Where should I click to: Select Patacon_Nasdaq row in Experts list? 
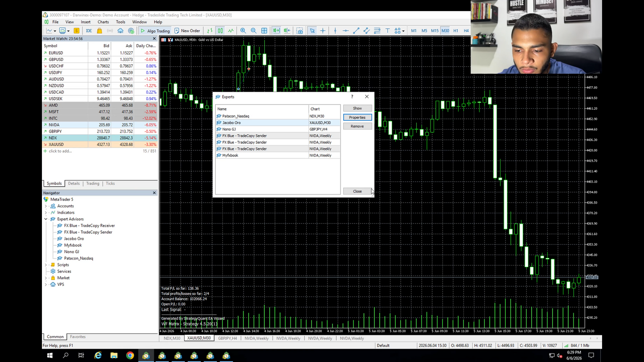pyautogui.click(x=278, y=116)
